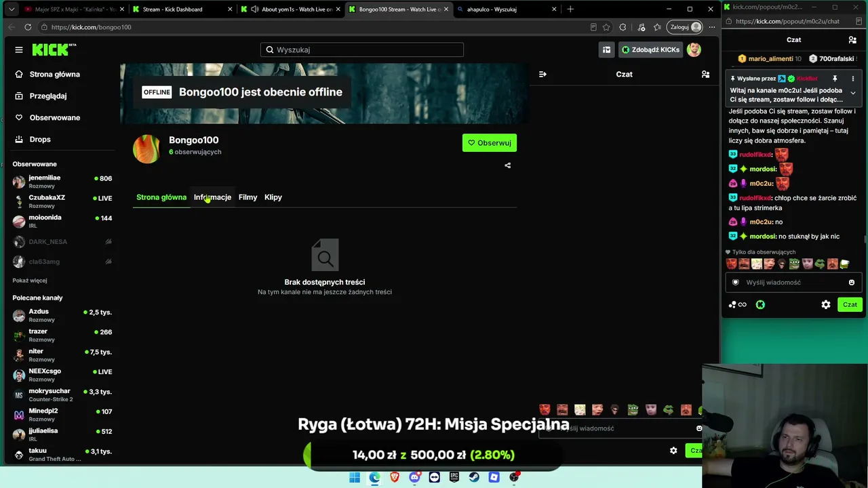Open the recommended channel trazer
The height and width of the screenshot is (488, 868).
click(62, 335)
